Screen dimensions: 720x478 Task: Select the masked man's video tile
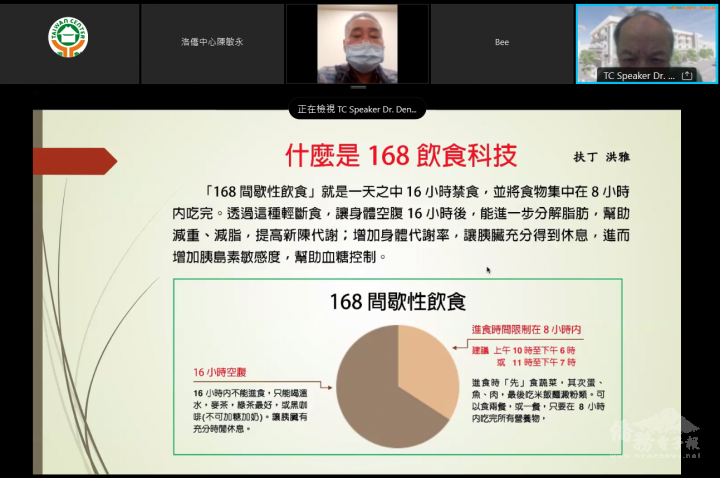pyautogui.click(x=357, y=43)
